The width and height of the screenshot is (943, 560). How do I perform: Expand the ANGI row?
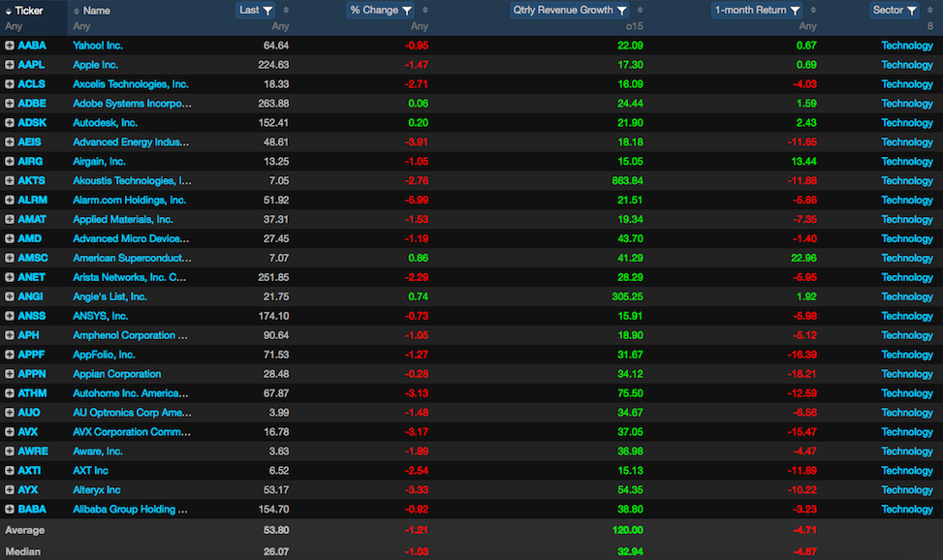(10, 296)
